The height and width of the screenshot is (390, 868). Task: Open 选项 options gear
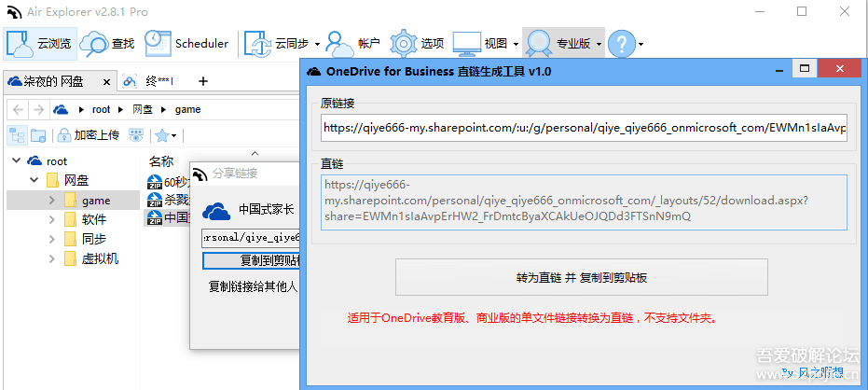coord(417,43)
